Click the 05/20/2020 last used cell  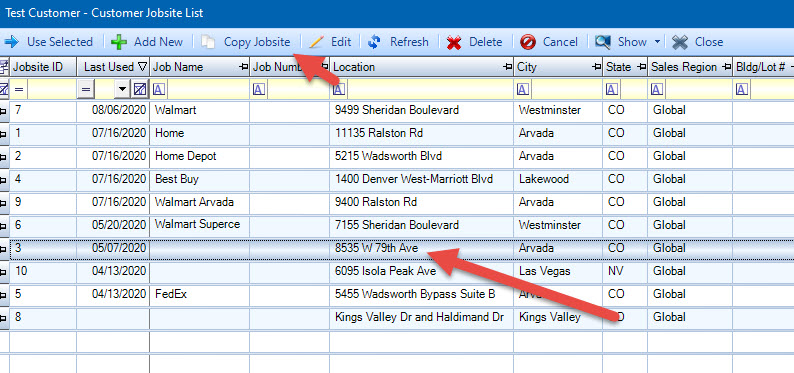[113, 225]
